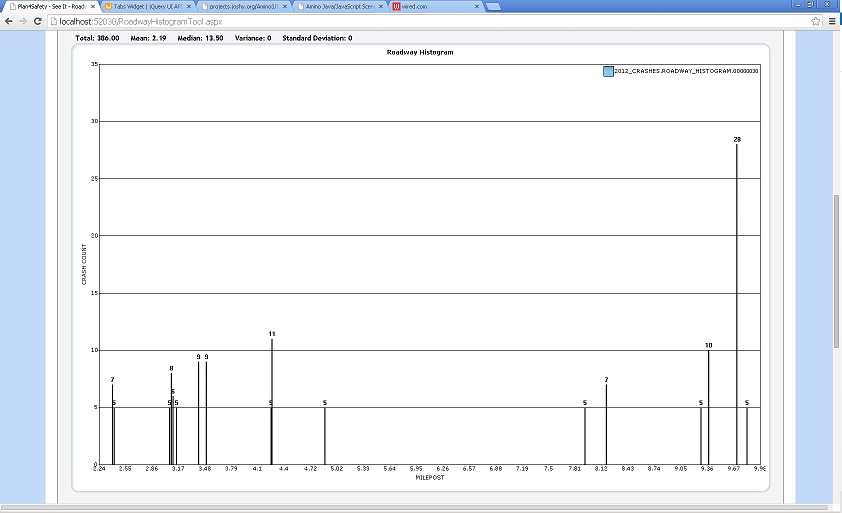Close the projects.joshy.org tab
The height and width of the screenshot is (513, 842).
tap(285, 6)
